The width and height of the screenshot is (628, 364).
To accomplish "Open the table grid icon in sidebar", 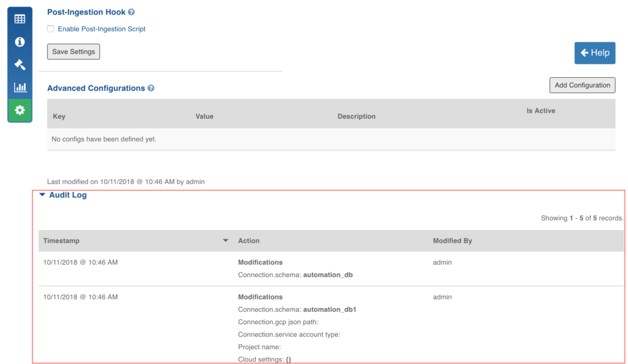I will point(20,19).
